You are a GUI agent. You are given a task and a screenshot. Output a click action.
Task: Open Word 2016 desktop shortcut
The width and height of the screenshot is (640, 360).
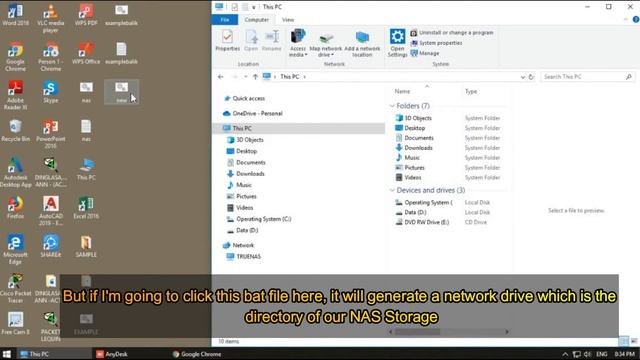click(x=16, y=15)
